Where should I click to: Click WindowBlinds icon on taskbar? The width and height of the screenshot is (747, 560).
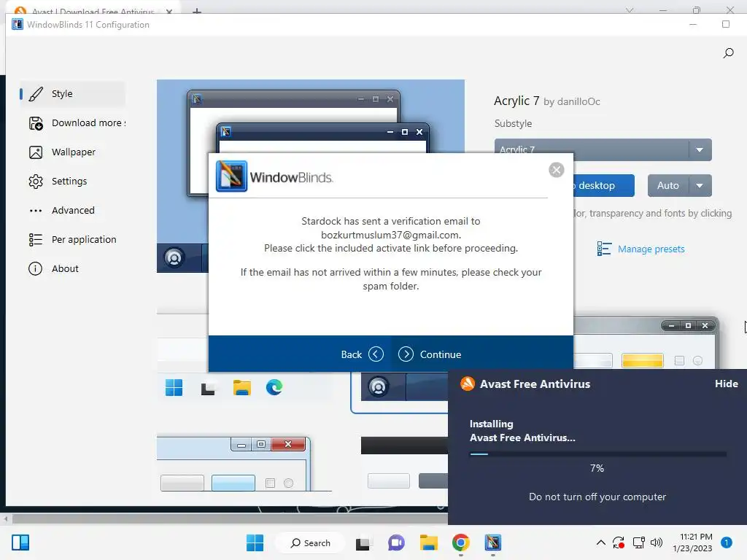point(493,542)
